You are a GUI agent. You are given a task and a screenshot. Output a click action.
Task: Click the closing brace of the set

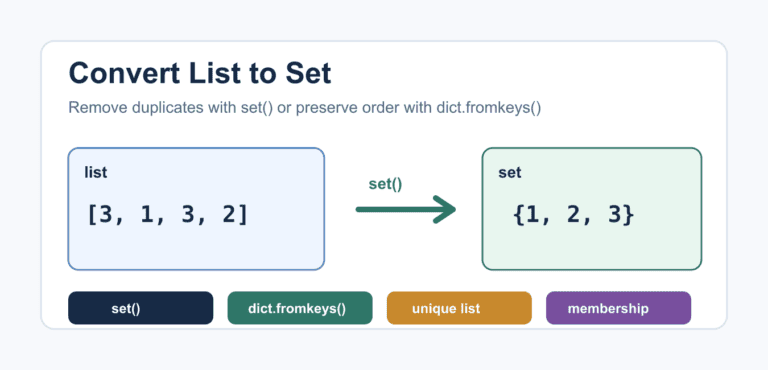(628, 215)
